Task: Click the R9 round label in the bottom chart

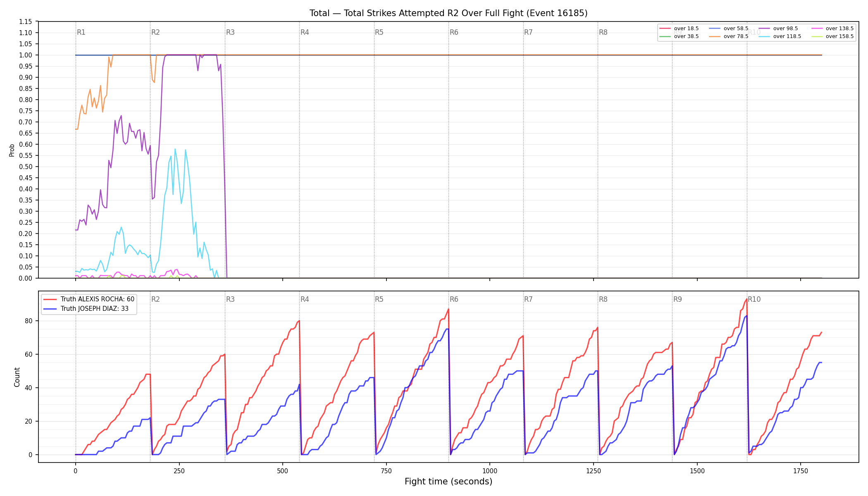Action: point(677,299)
